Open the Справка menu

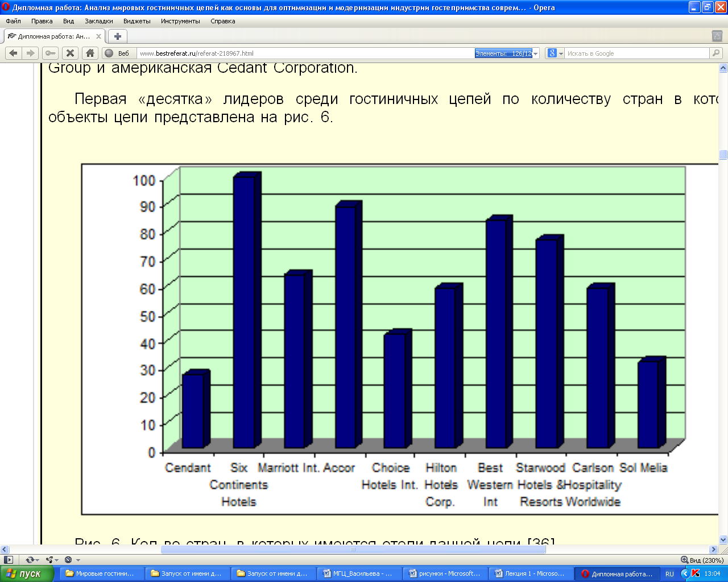coord(223,21)
